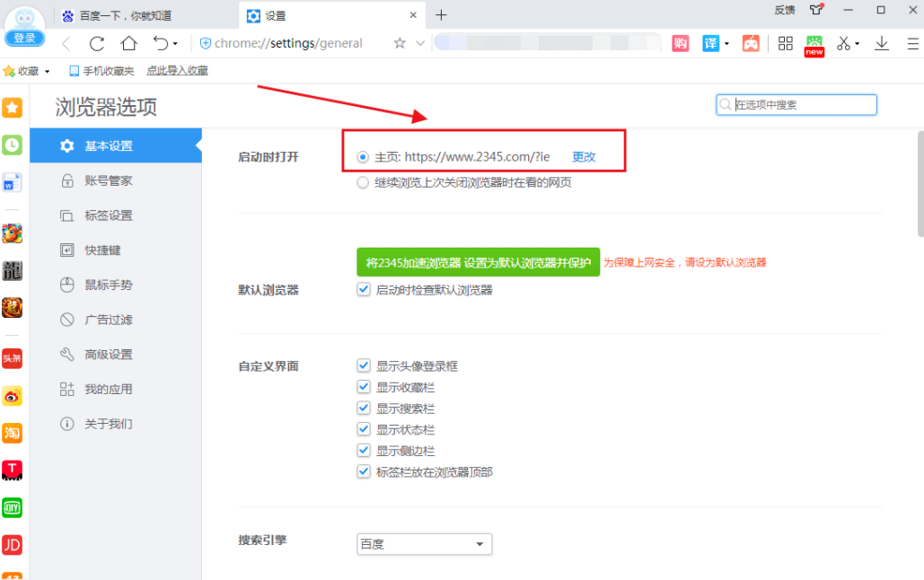Click the 在选项中搜索 search field

796,105
